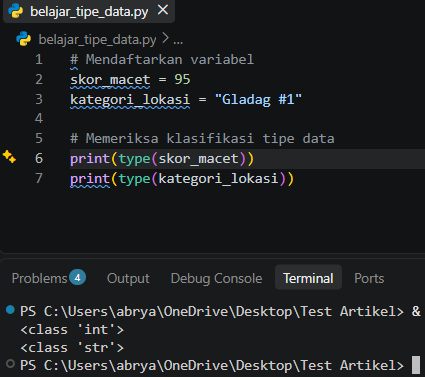Click kategori_lokasi argument on line 7
425x377 pixels.
pyautogui.click(x=218, y=179)
